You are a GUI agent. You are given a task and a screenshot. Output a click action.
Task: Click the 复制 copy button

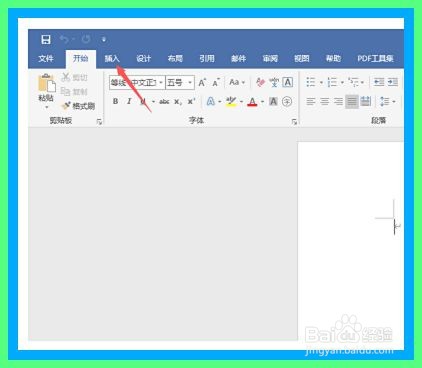click(x=74, y=91)
